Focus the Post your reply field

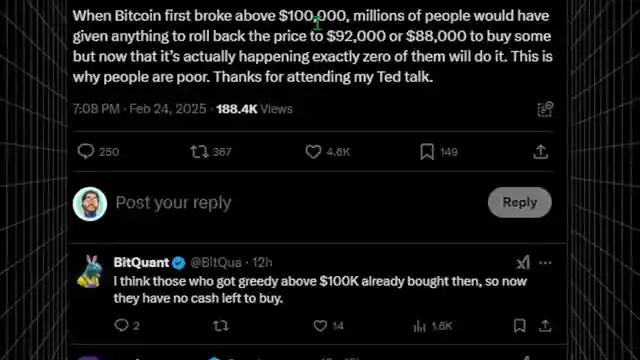[x=298, y=203]
